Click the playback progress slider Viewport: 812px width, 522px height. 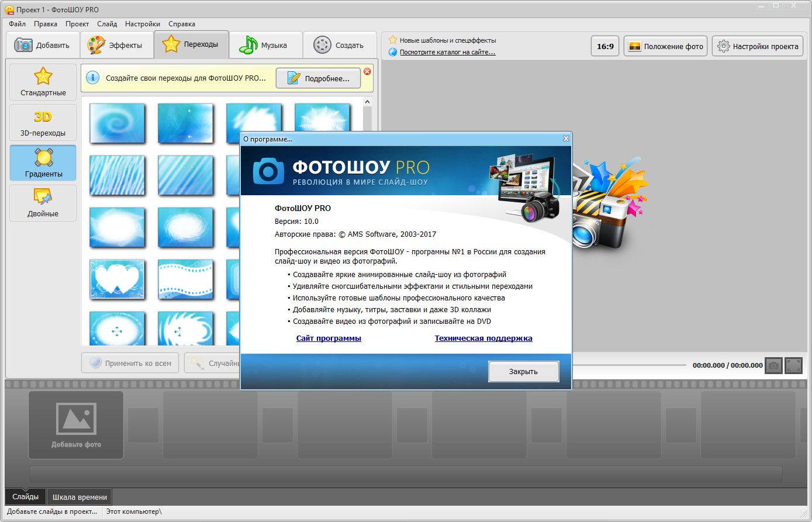pyautogui.click(x=629, y=365)
